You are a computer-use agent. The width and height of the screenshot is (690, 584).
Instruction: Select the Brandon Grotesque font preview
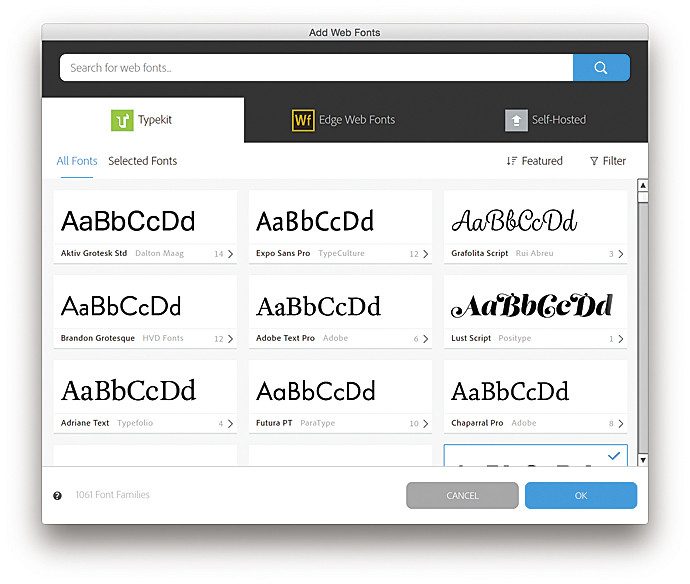point(145,302)
